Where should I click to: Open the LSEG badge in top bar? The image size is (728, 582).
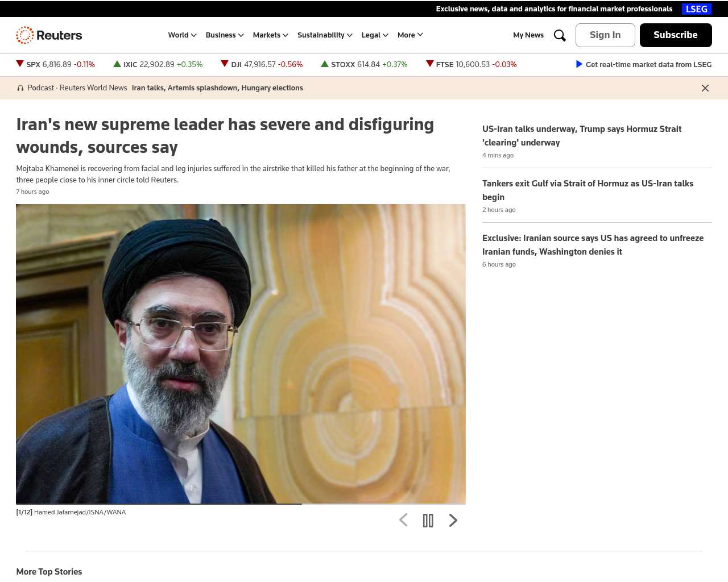(x=697, y=9)
